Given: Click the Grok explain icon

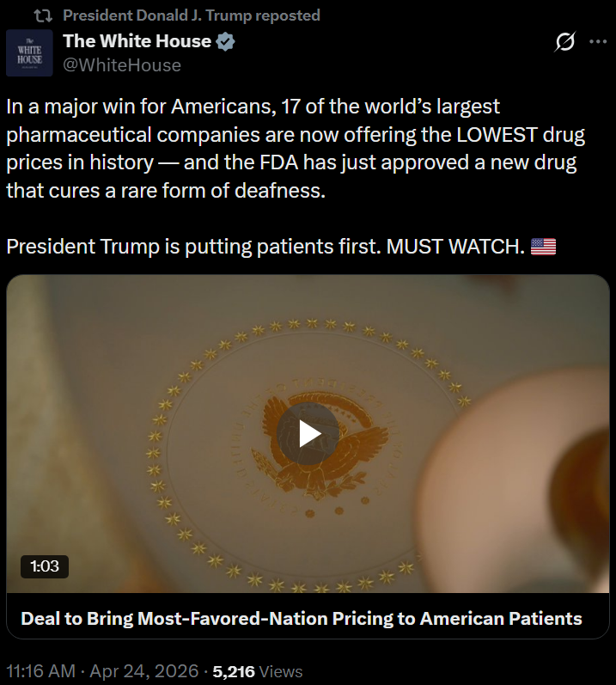Looking at the screenshot, I should (x=565, y=41).
